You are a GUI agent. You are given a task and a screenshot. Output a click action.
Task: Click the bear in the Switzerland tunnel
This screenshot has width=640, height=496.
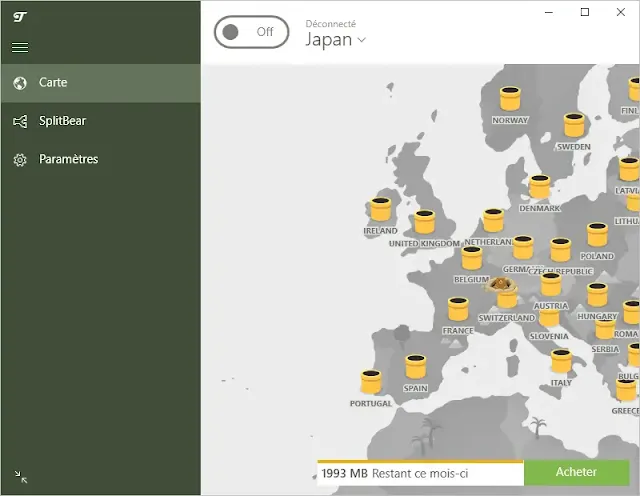tap(500, 284)
